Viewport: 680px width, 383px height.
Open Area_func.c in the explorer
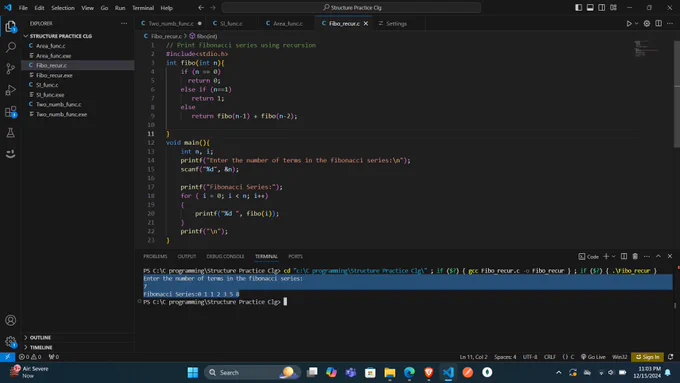(51, 46)
